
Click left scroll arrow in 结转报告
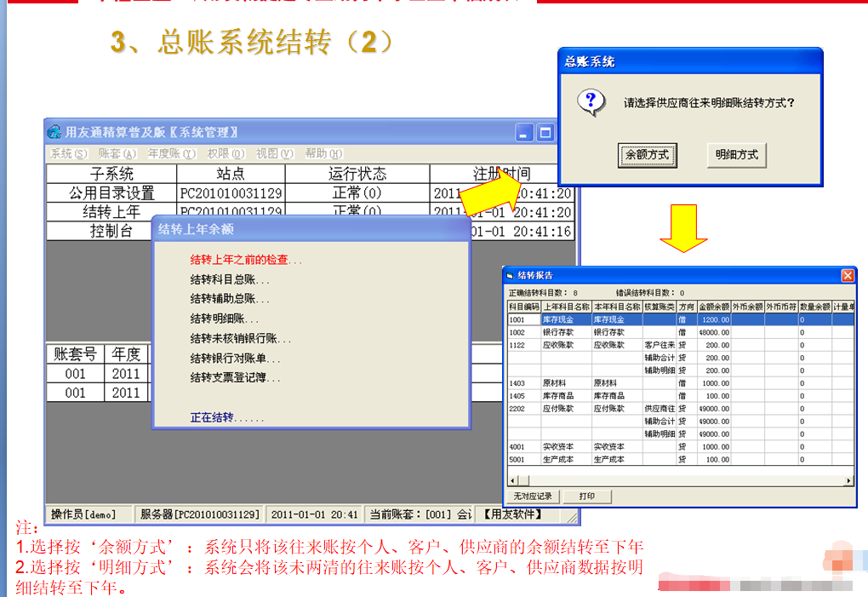[x=512, y=480]
